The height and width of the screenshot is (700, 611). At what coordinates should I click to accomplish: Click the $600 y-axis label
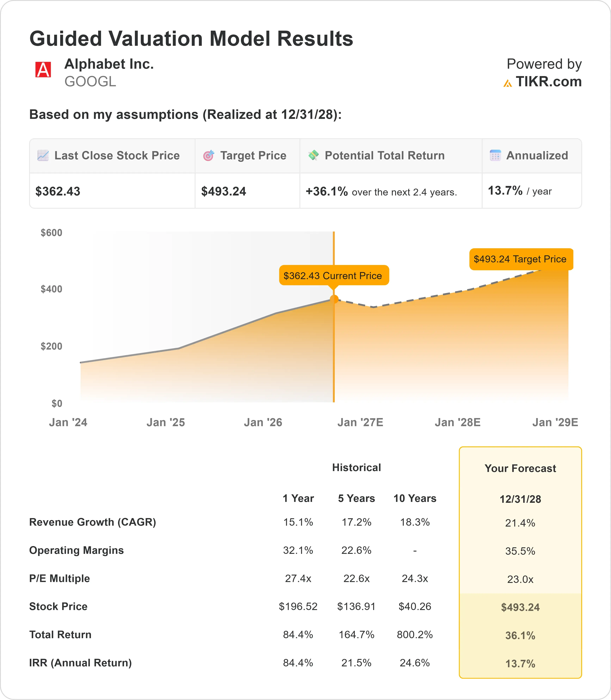pos(51,233)
